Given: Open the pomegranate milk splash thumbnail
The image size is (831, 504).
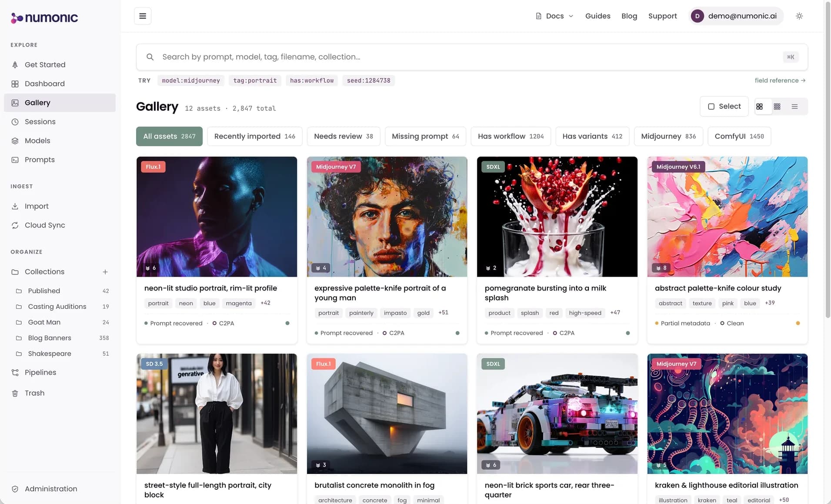Looking at the screenshot, I should click(557, 217).
